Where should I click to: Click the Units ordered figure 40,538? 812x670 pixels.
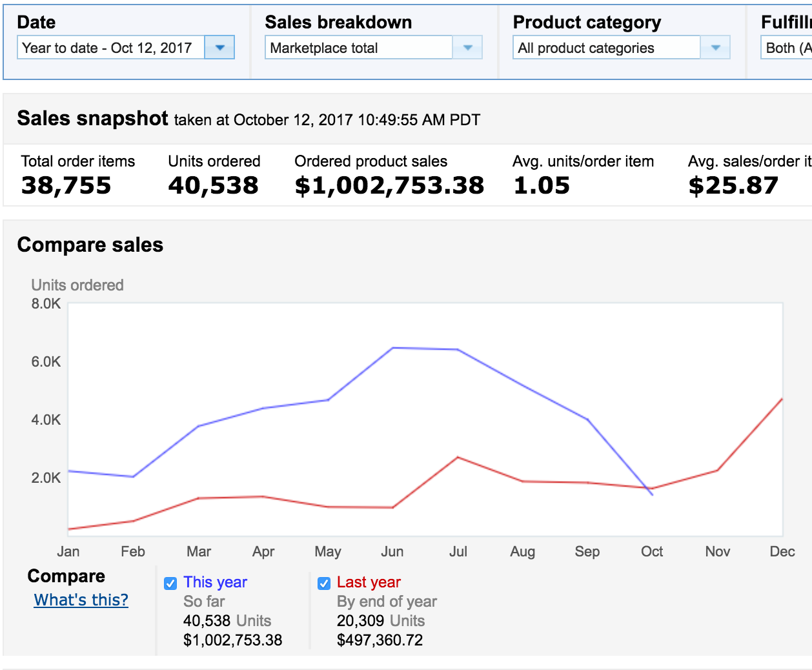click(214, 186)
